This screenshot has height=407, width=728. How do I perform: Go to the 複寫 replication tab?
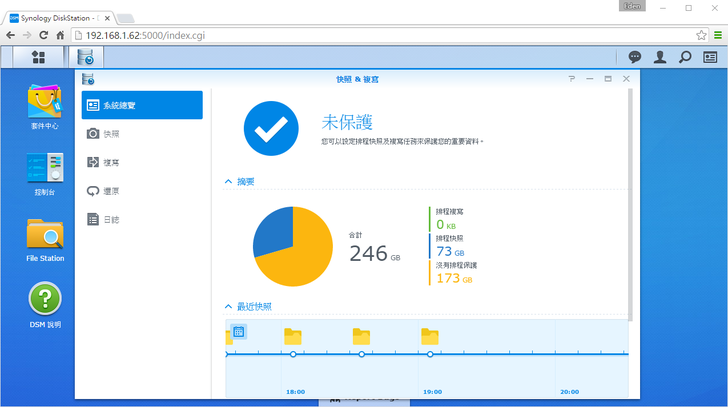(x=112, y=162)
